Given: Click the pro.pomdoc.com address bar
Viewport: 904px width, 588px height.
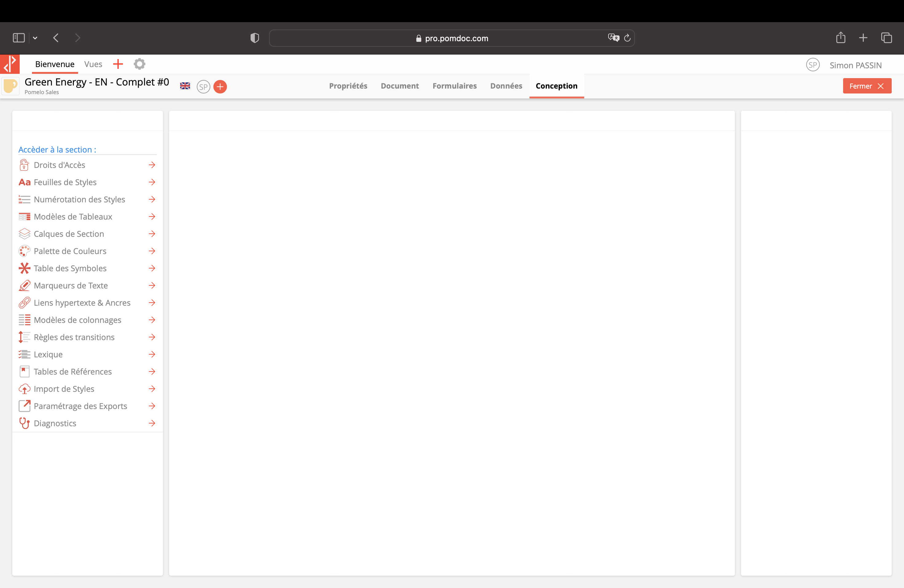Looking at the screenshot, I should (451, 38).
